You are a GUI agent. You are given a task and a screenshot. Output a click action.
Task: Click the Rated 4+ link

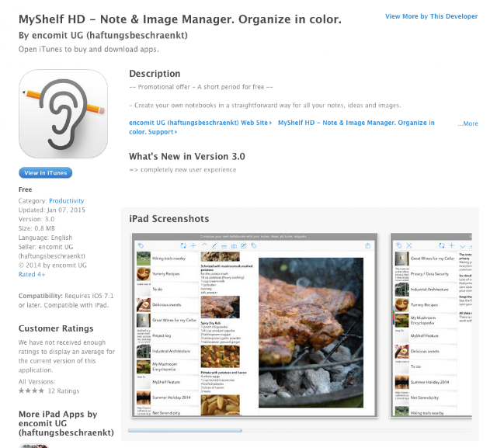point(32,274)
